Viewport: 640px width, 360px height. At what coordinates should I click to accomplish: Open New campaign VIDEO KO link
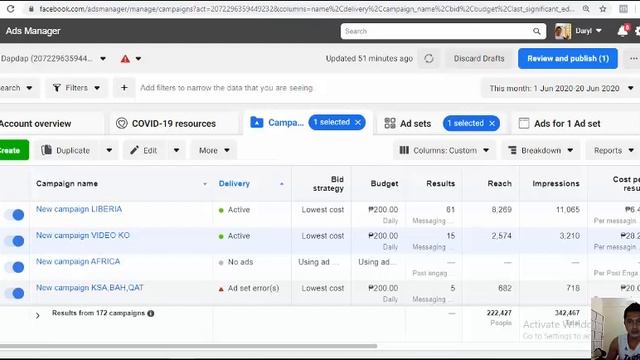pyautogui.click(x=82, y=235)
